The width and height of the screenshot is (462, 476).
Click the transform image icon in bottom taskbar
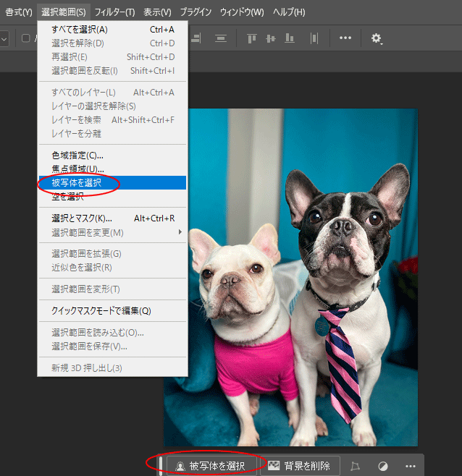(355, 466)
